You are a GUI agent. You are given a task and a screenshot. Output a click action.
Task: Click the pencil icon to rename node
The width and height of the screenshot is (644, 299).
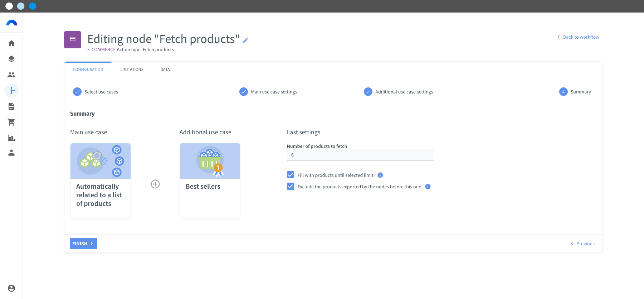tap(245, 40)
